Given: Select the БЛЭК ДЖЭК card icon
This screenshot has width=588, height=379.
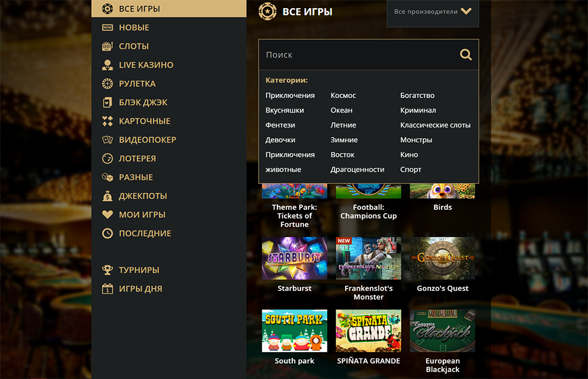Looking at the screenshot, I should pyautogui.click(x=106, y=102).
